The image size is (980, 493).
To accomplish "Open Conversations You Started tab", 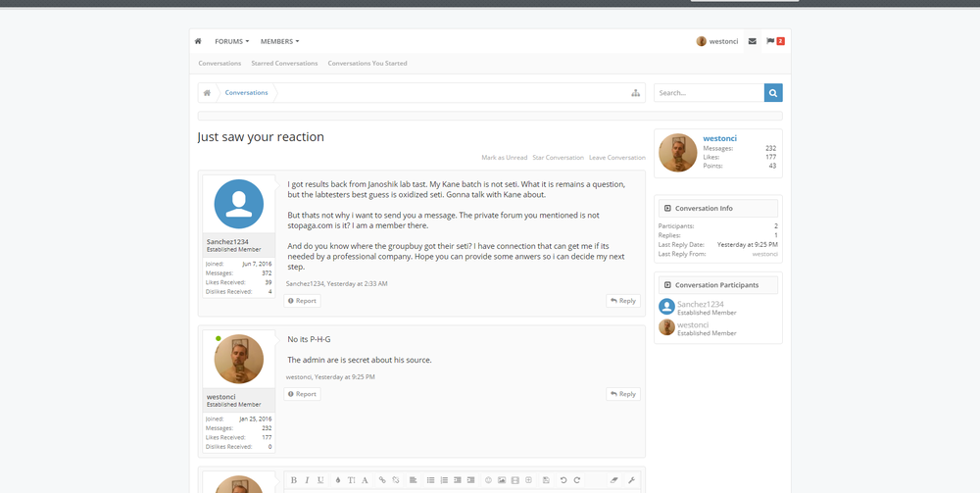I will pyautogui.click(x=367, y=64).
